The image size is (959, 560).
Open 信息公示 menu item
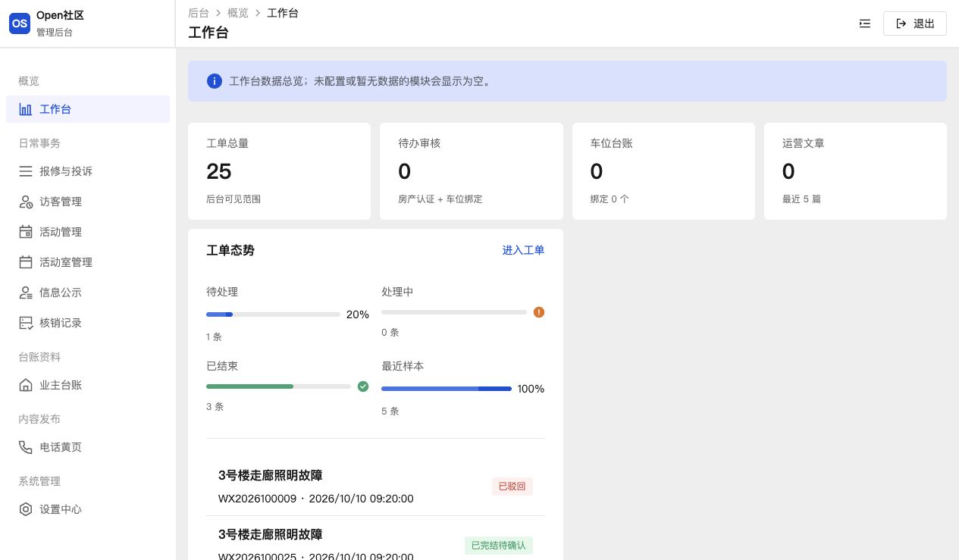coord(88,293)
